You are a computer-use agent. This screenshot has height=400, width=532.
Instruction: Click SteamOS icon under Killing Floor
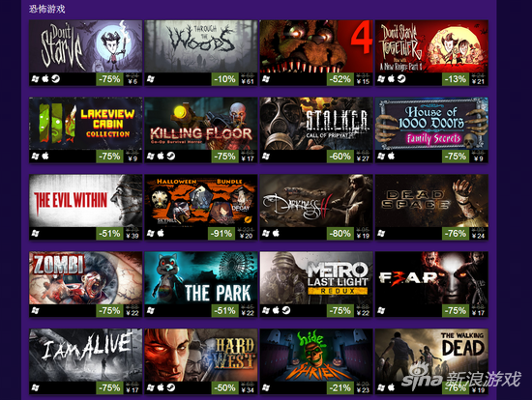point(171,157)
